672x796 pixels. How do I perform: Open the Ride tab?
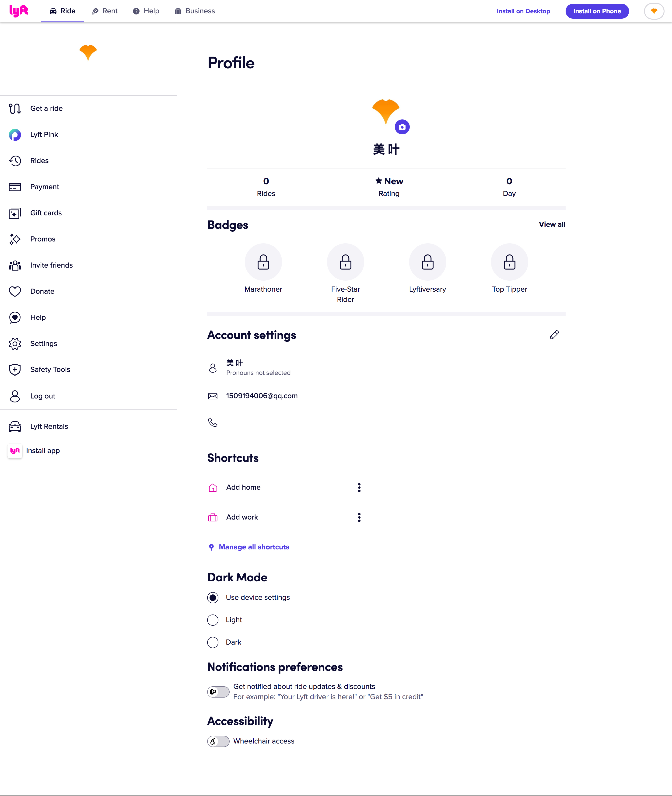coord(63,11)
